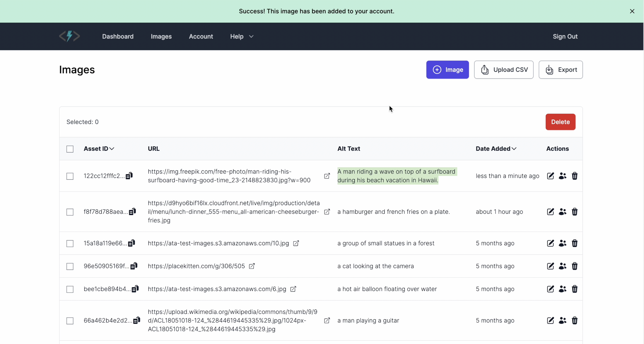This screenshot has width=644, height=344.
Task: Toggle the checkbox for the surfboard image row
Action: click(x=69, y=176)
